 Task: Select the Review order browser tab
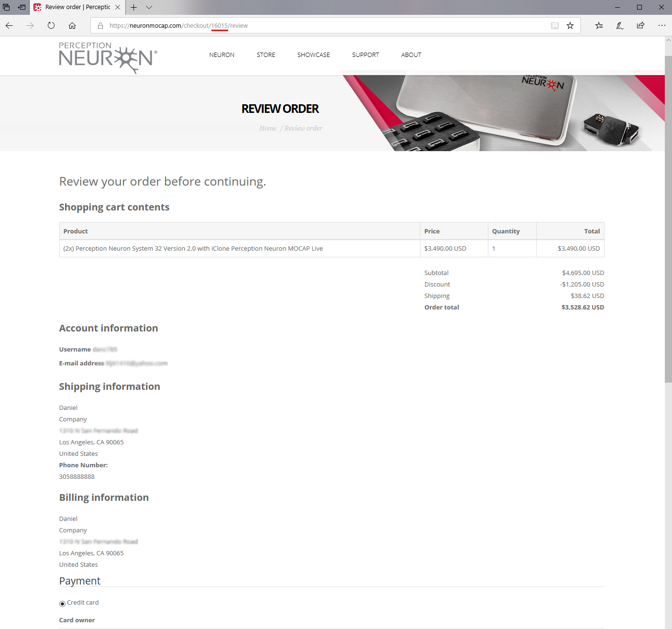(x=77, y=7)
